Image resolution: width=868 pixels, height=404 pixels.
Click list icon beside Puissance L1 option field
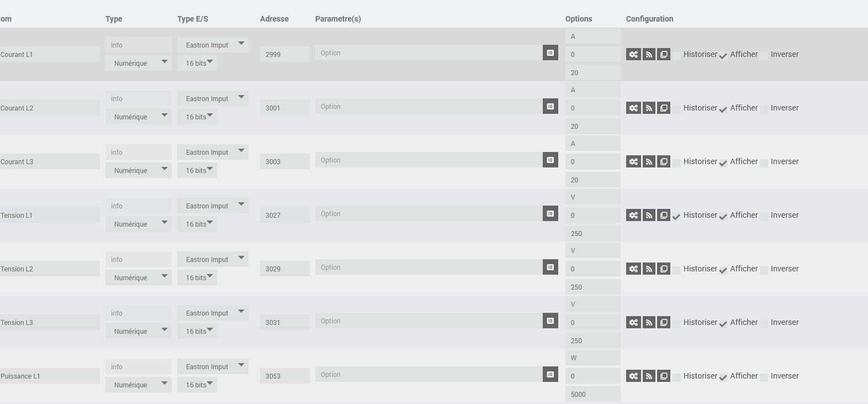click(x=551, y=374)
